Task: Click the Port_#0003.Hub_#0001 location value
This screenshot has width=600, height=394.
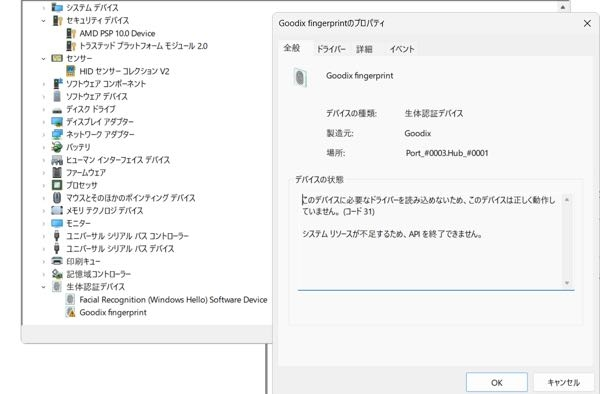Action: [x=447, y=153]
